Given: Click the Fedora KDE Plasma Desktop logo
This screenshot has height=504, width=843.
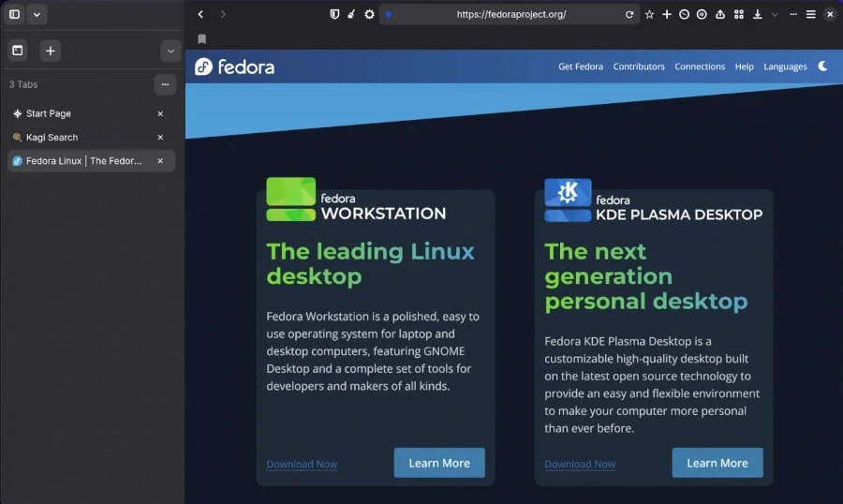Looking at the screenshot, I should pyautogui.click(x=653, y=200).
